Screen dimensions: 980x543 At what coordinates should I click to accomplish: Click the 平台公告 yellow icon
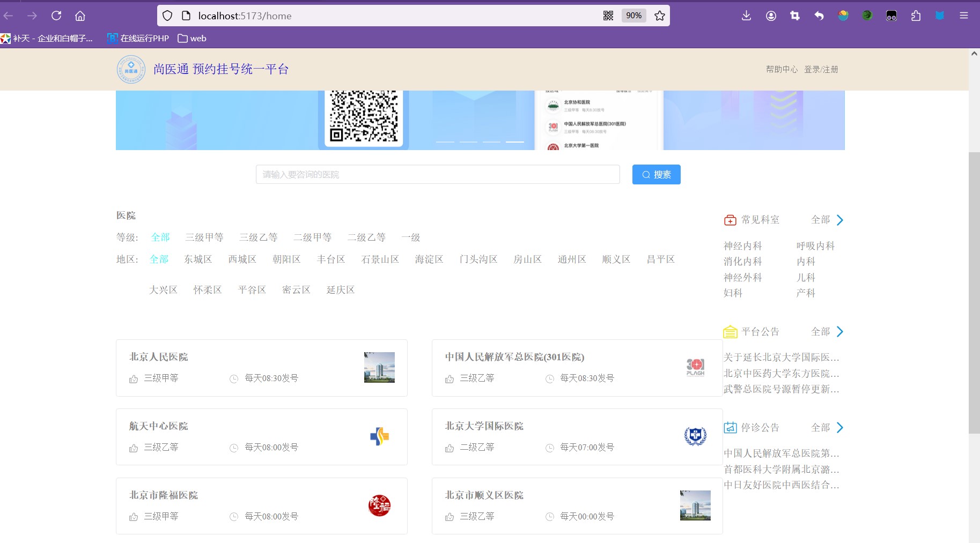pos(730,332)
